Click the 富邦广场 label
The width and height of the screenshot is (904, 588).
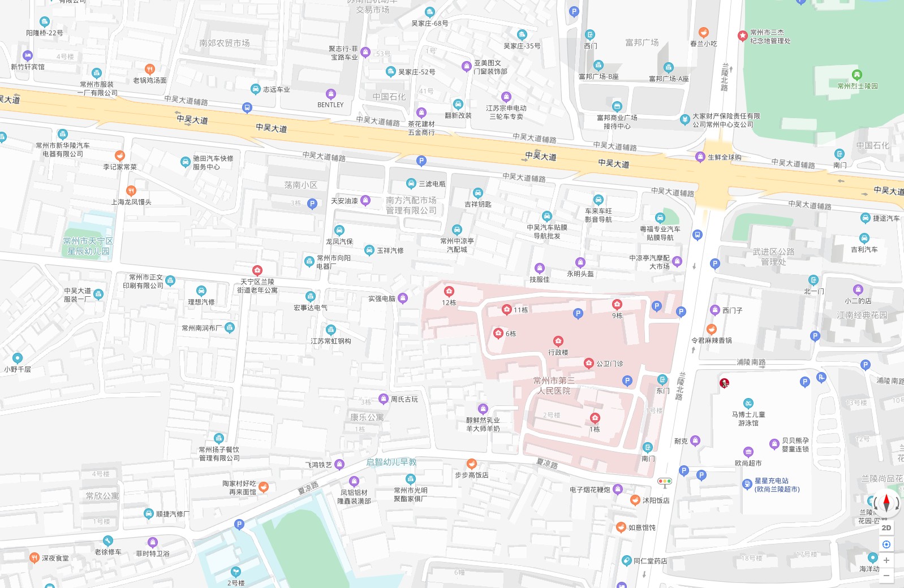point(642,42)
